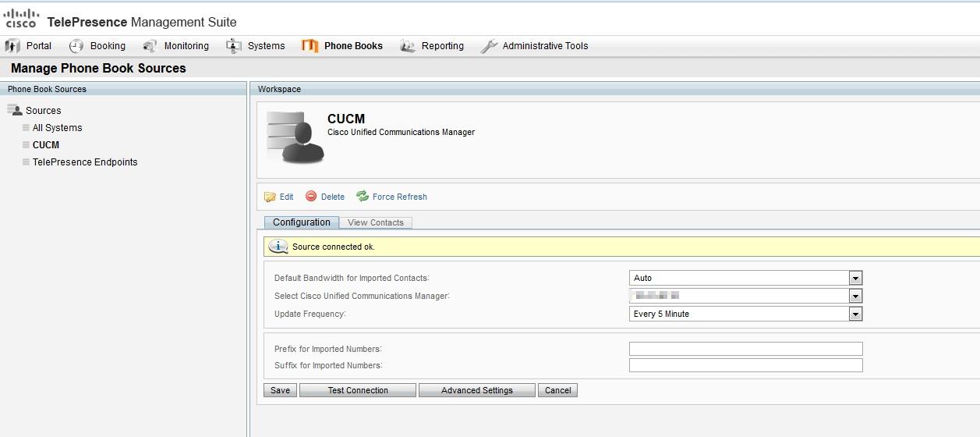Click the Reporting chart icon
Screen dimensions: 980x437
point(408,46)
